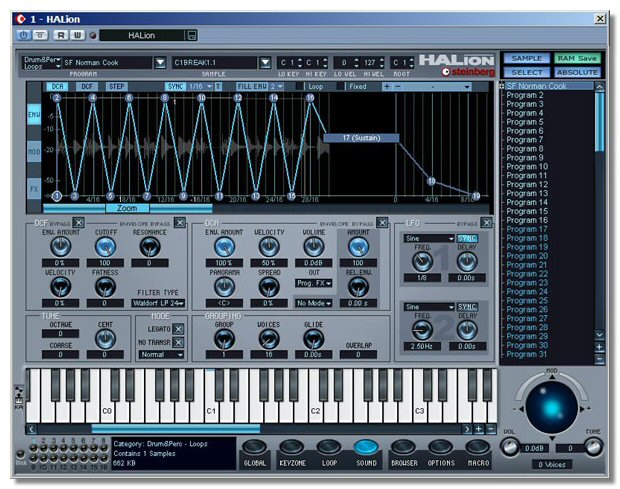Switch to the DCF envelope tab
620x489 pixels.
point(87,87)
